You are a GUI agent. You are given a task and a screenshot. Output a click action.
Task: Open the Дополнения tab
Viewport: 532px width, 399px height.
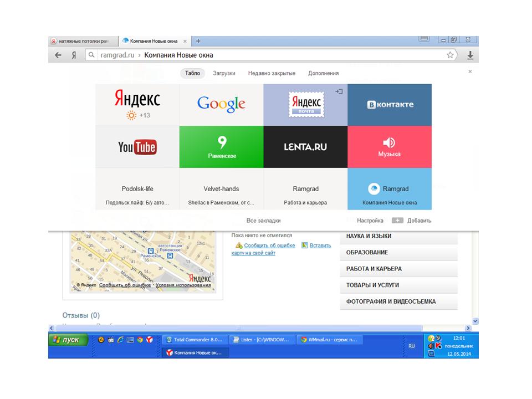pos(323,73)
